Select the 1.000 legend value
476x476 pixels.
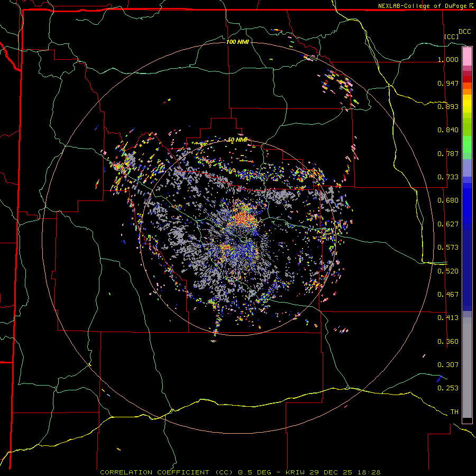tap(448, 59)
